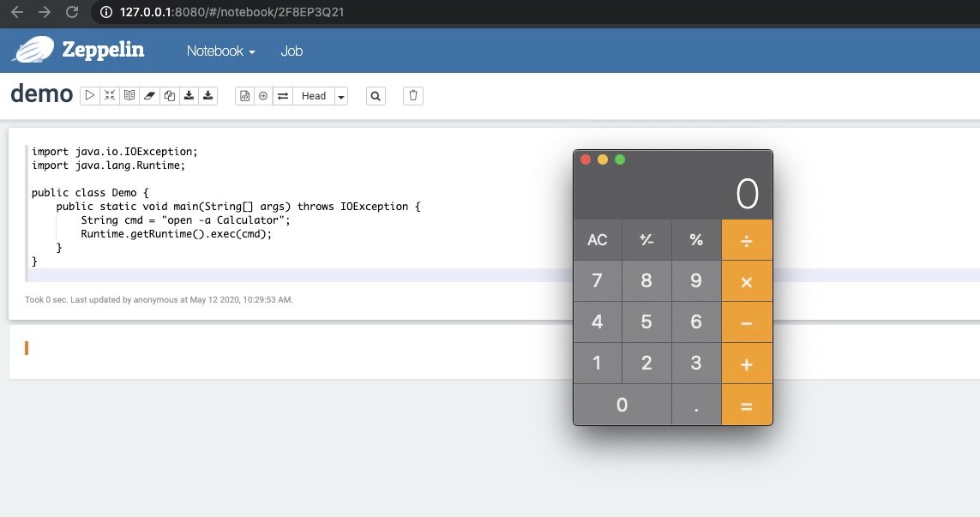Click the decimal point key on Calculator

point(696,405)
